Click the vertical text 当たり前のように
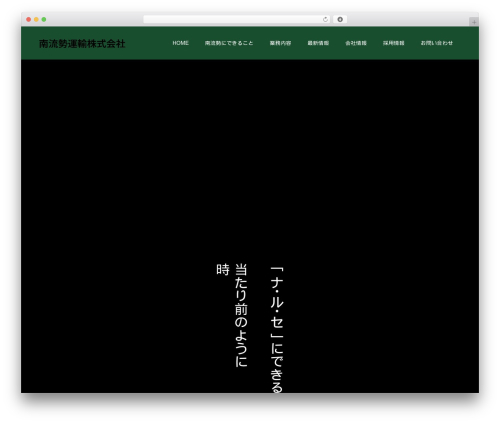The height and width of the screenshot is (423, 500). [241, 315]
